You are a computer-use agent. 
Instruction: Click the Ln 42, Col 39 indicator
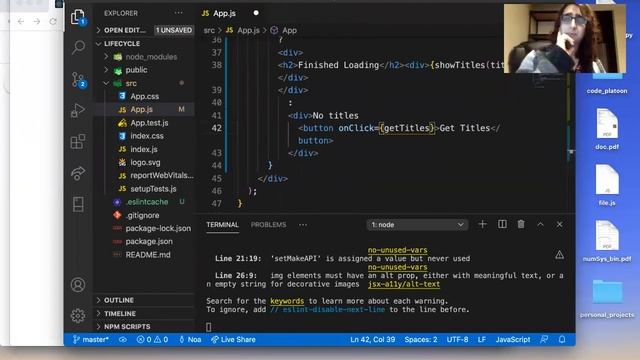tap(372, 339)
